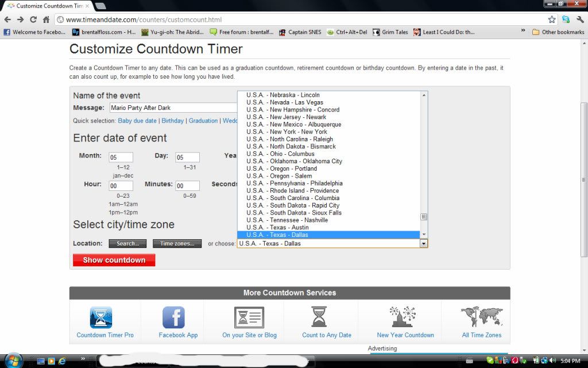This screenshot has height=368, width=588.
Task: Click the New Year Countdown fireworks icon
Action: pos(403,317)
